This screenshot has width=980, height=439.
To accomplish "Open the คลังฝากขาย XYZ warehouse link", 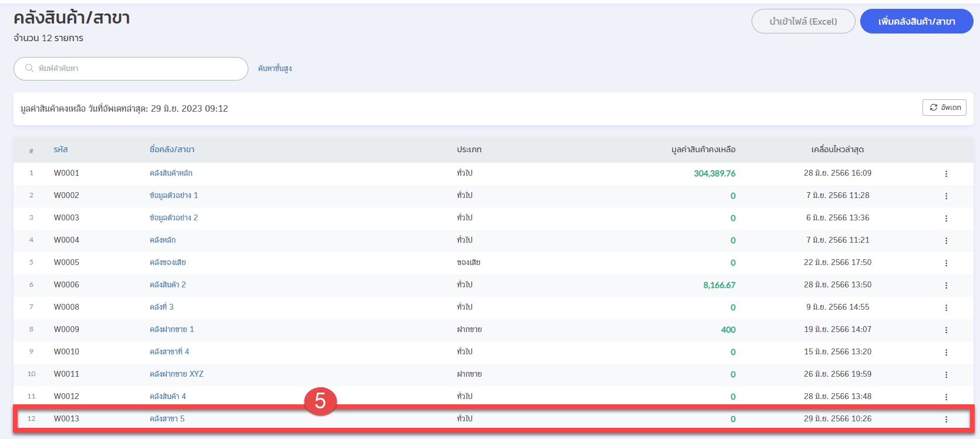I will point(176,374).
